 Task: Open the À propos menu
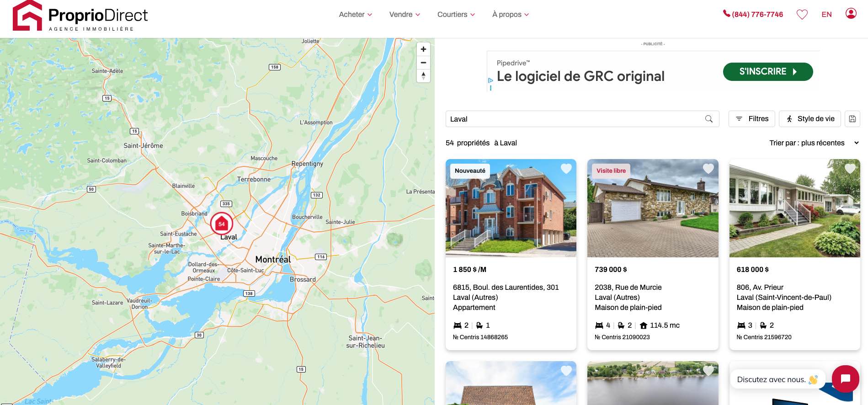(x=510, y=15)
